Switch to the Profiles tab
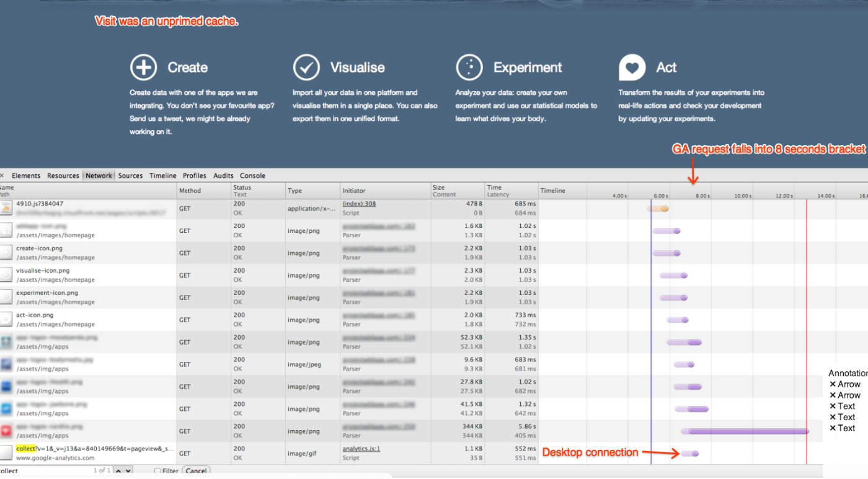Viewport: 868px width, 479px height. tap(195, 175)
